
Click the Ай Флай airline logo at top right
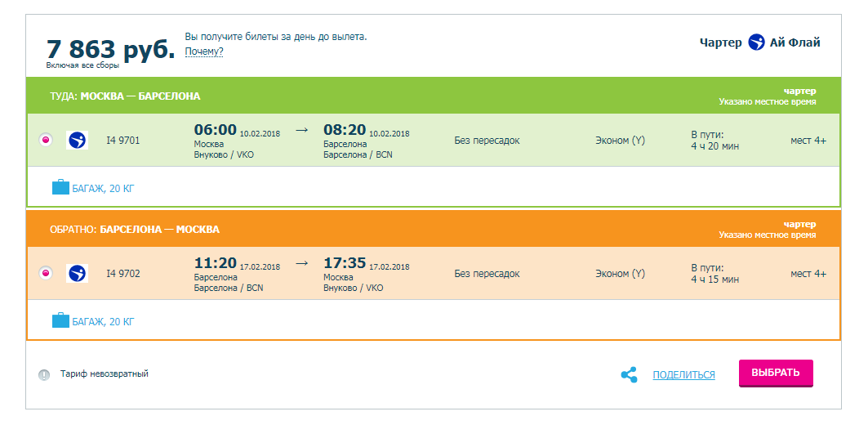tap(756, 42)
